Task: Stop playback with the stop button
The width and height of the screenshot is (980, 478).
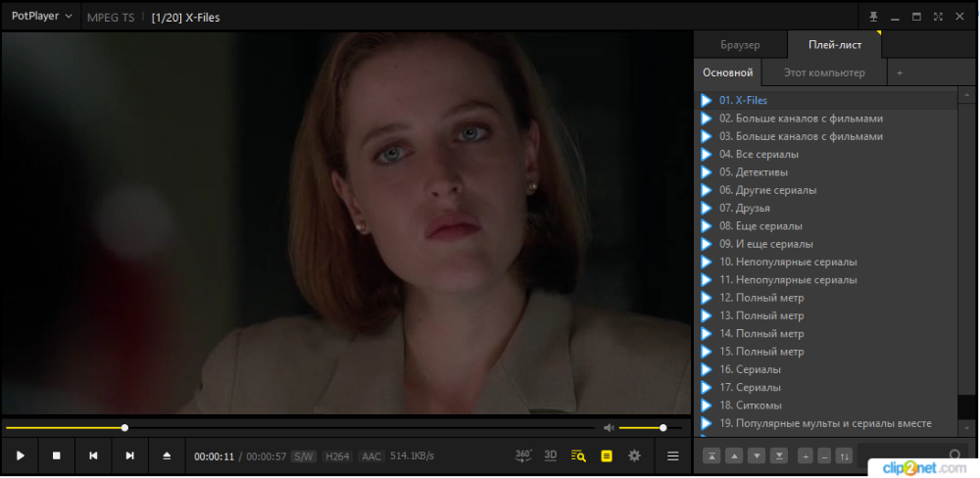Action: [56, 456]
